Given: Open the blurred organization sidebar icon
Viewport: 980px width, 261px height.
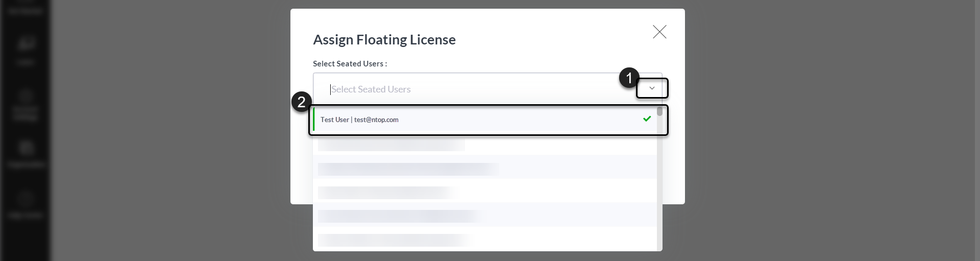Looking at the screenshot, I should [x=26, y=153].
